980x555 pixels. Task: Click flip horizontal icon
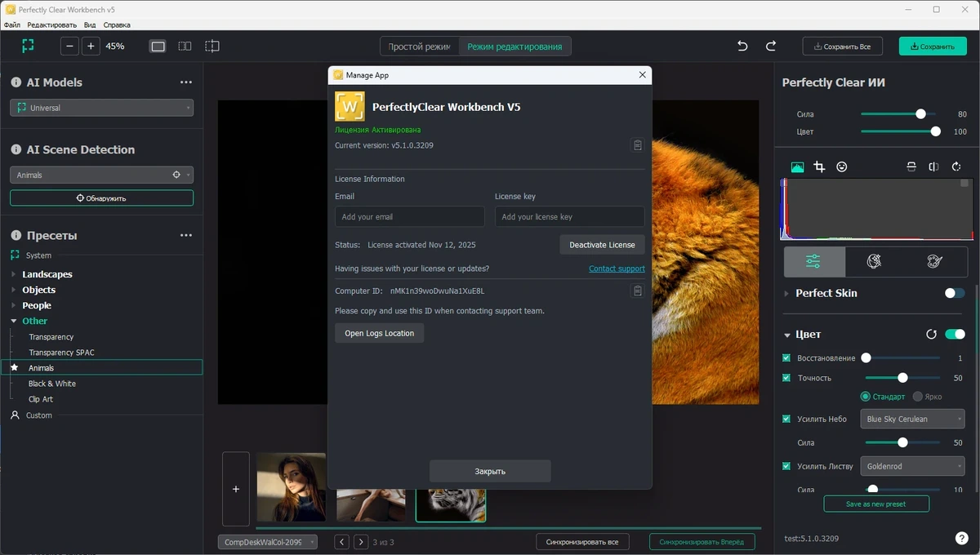pos(933,166)
